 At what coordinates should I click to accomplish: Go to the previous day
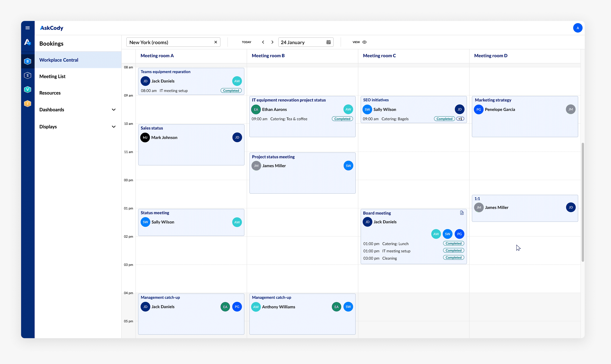tap(263, 42)
